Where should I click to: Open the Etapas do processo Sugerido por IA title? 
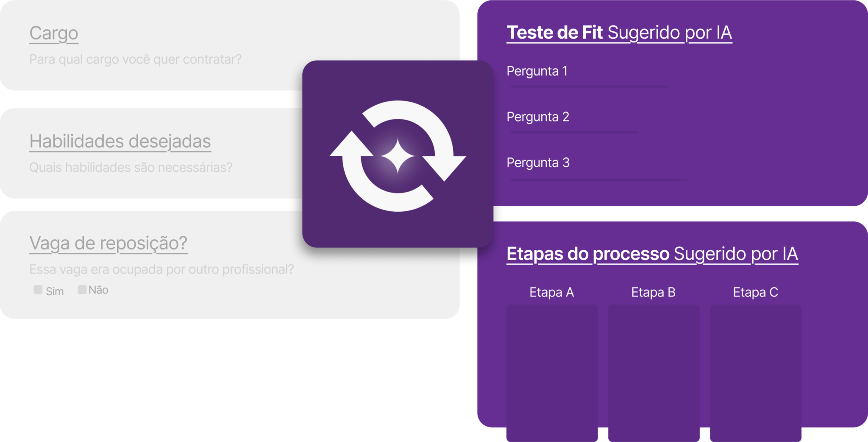[x=652, y=254]
